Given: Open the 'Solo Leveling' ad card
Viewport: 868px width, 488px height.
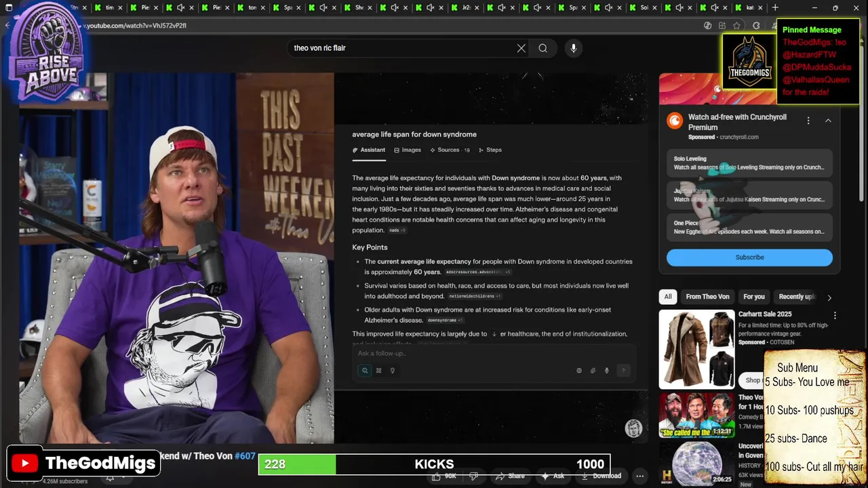Looking at the screenshot, I should (749, 163).
